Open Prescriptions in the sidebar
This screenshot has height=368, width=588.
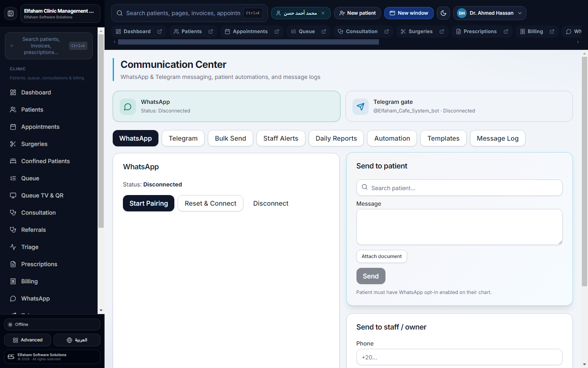click(49, 264)
